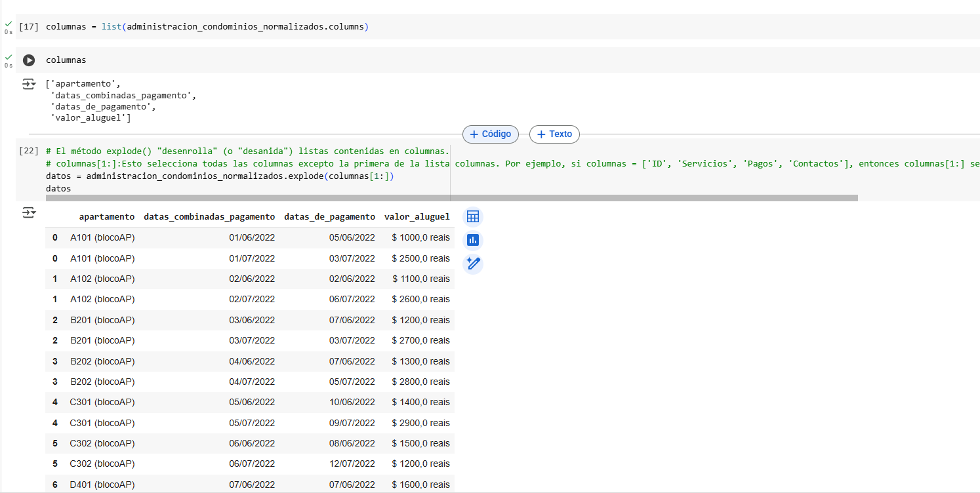The height and width of the screenshot is (493, 980).
Task: Toggle output options for the columnas list output
Action: click(29, 84)
